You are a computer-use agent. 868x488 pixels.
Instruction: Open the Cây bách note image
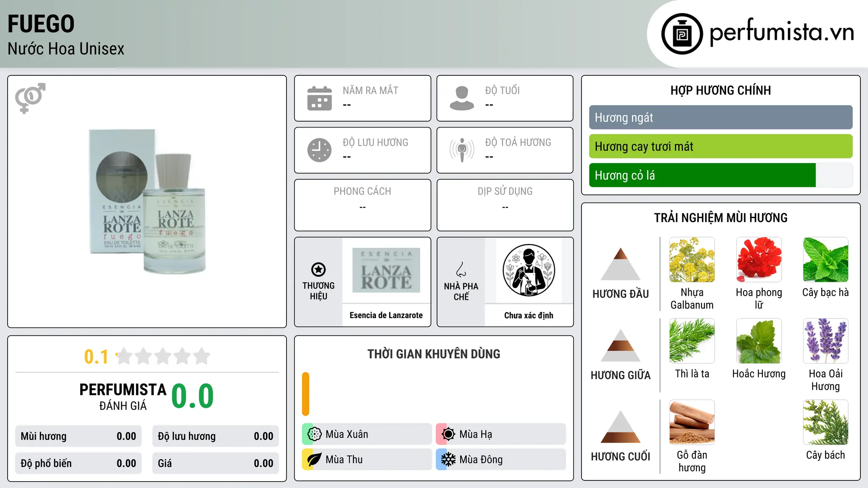click(x=826, y=422)
